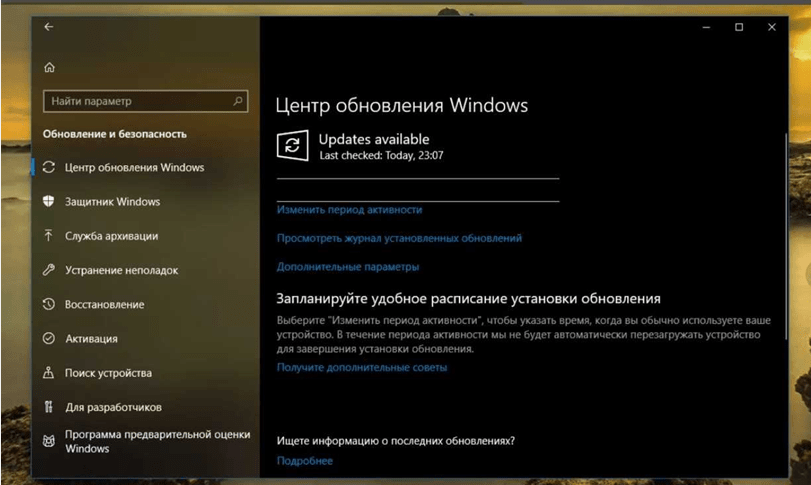Click the back arrow icon
The image size is (811, 485).
[48, 27]
